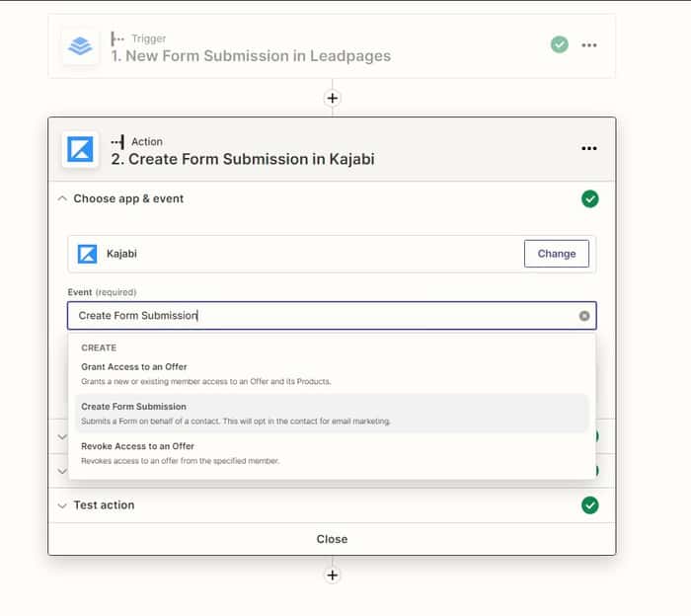Click the Kajabi icon in action header
Image resolution: width=691 pixels, height=616 pixels.
[80, 149]
